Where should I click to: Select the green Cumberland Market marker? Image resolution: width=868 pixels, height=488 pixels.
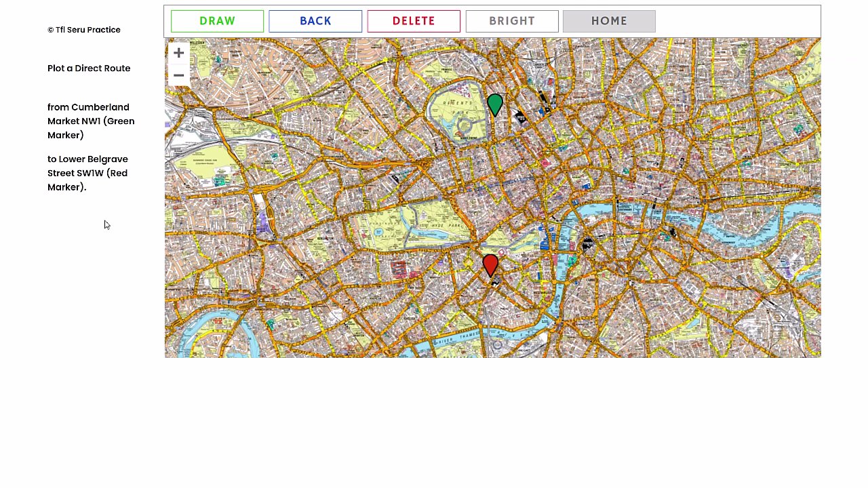pyautogui.click(x=495, y=105)
